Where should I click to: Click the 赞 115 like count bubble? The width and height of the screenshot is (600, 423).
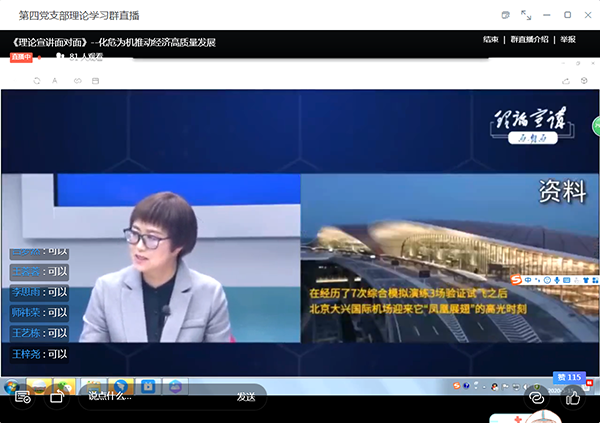pyautogui.click(x=569, y=377)
